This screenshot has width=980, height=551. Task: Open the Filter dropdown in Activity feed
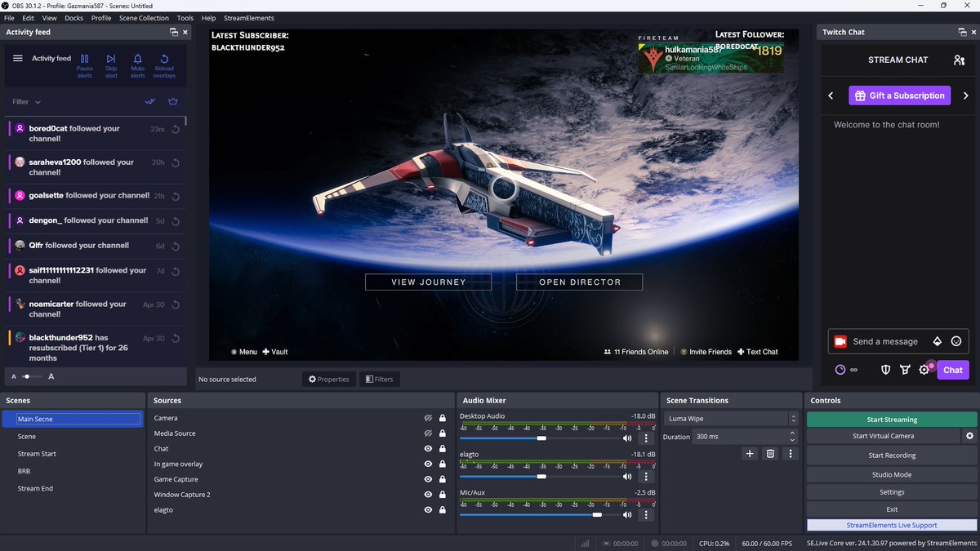point(25,101)
